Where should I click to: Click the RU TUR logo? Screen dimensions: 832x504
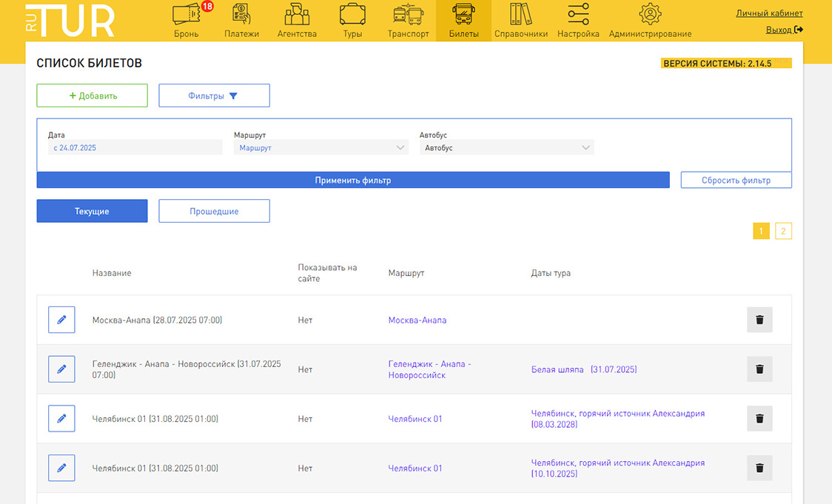coord(70,21)
